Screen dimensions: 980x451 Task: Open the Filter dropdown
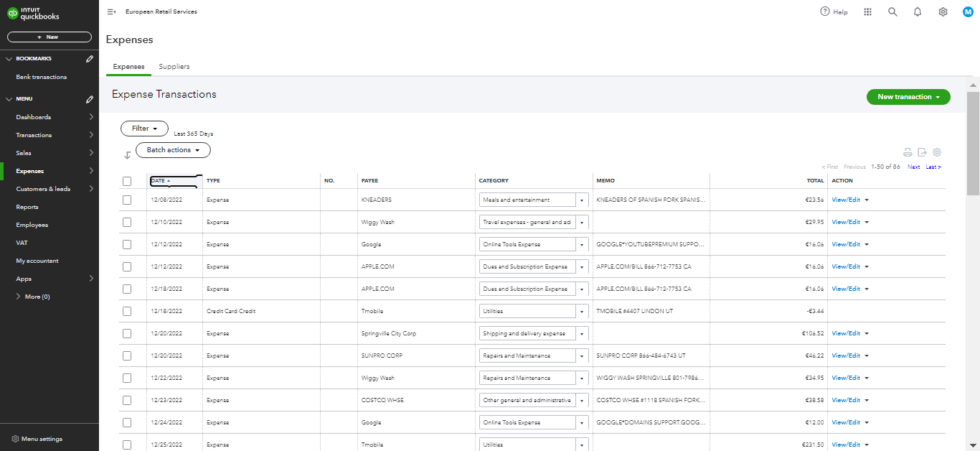(x=144, y=129)
